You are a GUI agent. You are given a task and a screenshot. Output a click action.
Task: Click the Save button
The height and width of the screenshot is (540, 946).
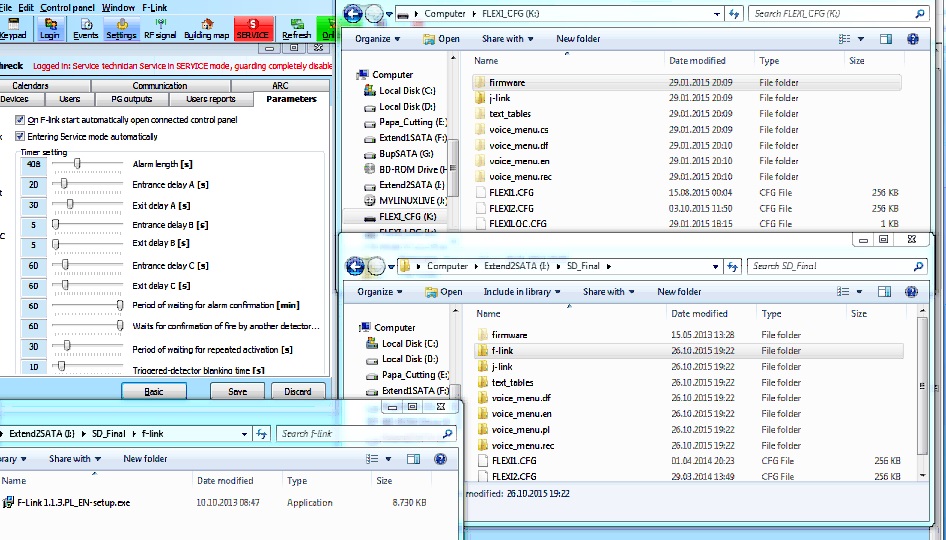point(237,392)
